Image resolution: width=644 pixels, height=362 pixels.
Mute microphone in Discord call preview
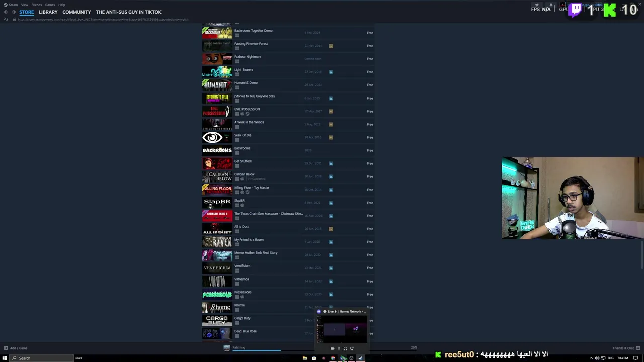click(x=339, y=348)
